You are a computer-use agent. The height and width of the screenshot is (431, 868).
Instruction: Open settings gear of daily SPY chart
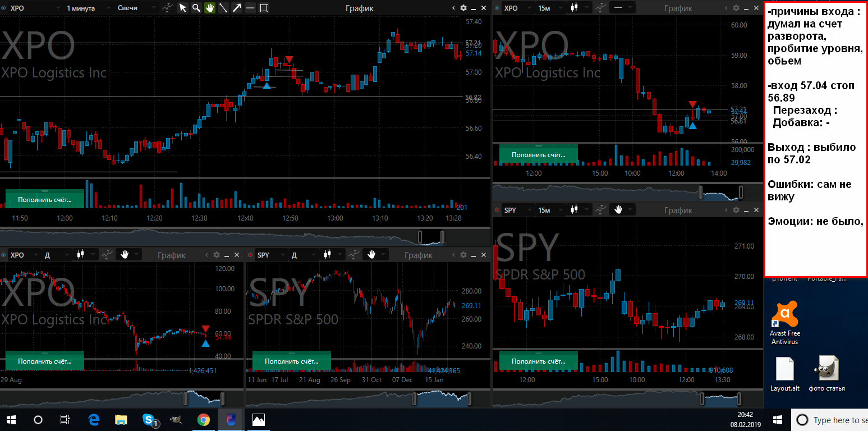(463, 255)
